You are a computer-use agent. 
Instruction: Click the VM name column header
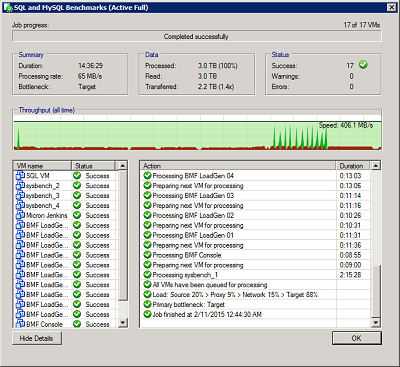pyautogui.click(x=43, y=166)
